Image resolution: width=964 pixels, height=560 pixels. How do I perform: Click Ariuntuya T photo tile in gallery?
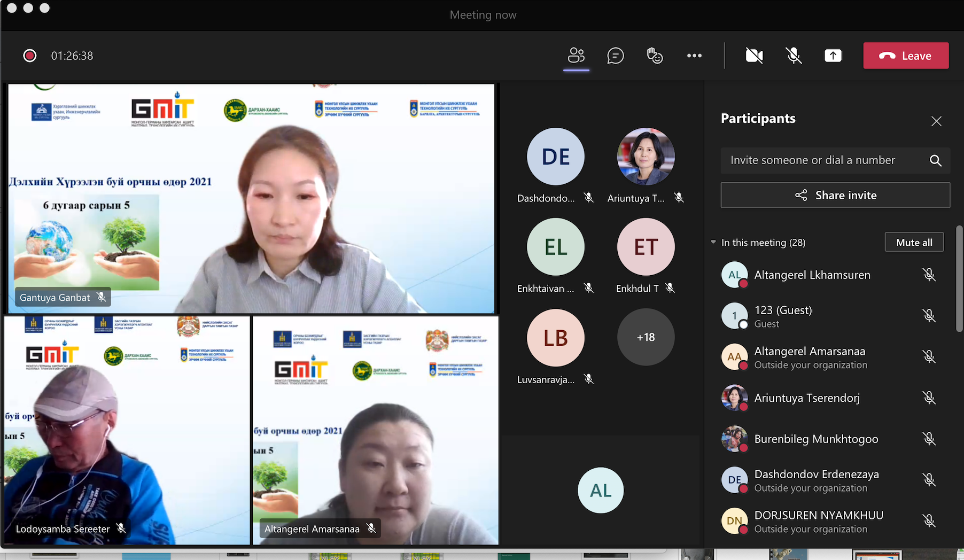tap(646, 157)
